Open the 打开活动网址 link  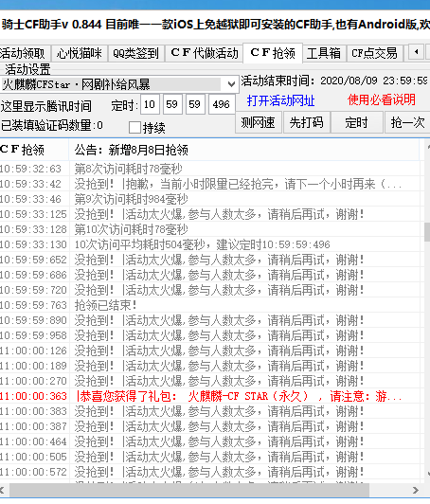tap(280, 100)
